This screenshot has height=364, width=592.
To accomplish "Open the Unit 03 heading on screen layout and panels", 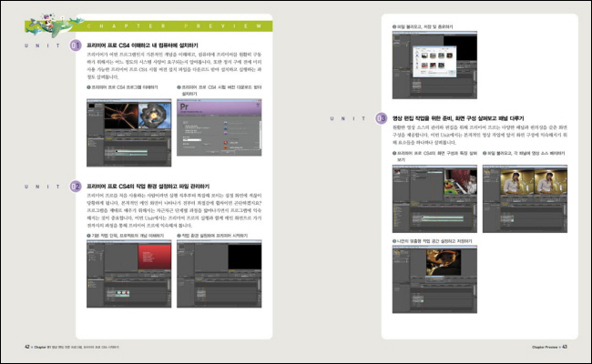I will pos(457,117).
